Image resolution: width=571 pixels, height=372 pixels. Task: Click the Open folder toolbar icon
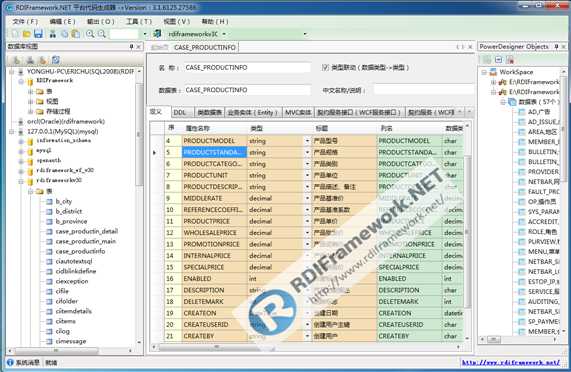click(26, 34)
